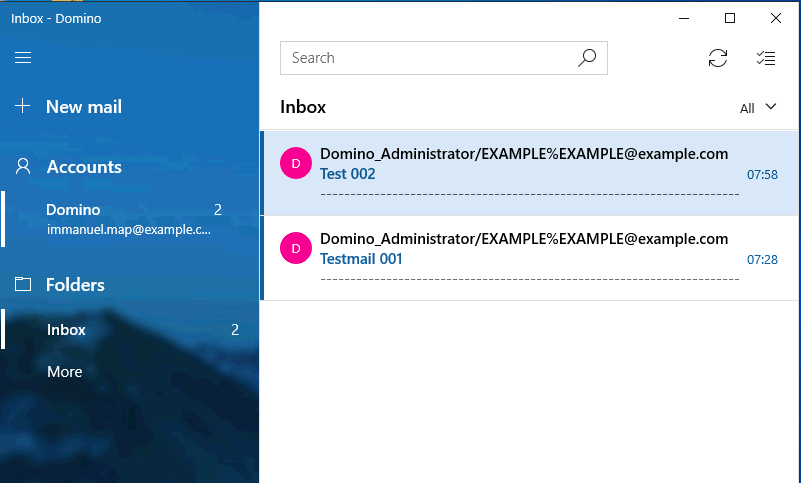801x483 pixels.
Task: Click the plus icon for New mail
Action: pyautogui.click(x=22, y=106)
